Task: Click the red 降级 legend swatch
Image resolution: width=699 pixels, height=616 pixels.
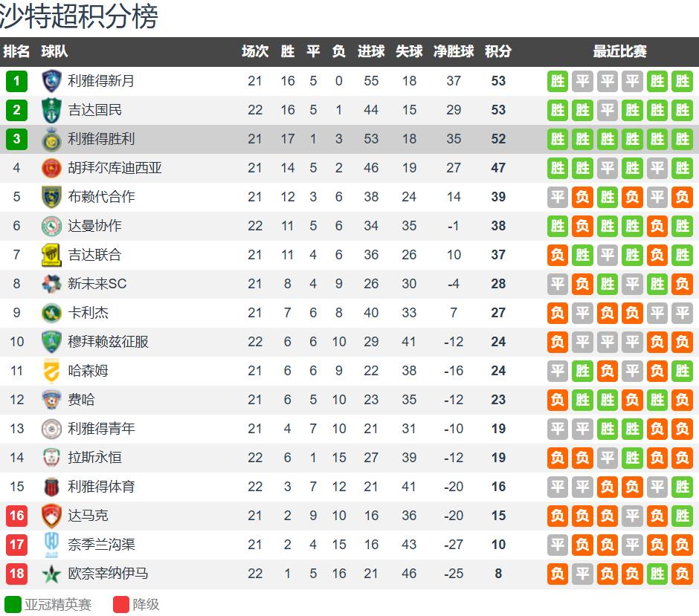Action: 121,604
